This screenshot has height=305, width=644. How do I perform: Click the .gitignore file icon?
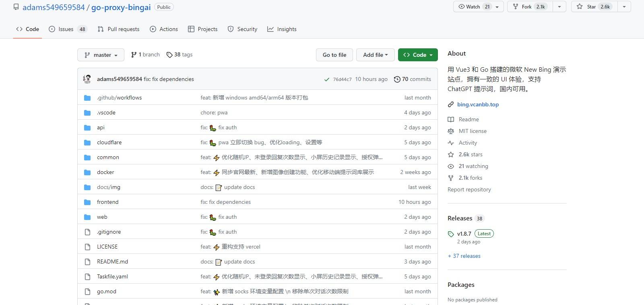click(x=87, y=232)
